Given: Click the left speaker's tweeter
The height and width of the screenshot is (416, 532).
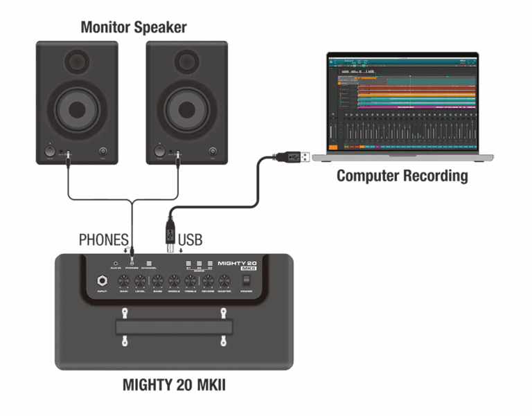Looking at the screenshot, I should pos(77,62).
